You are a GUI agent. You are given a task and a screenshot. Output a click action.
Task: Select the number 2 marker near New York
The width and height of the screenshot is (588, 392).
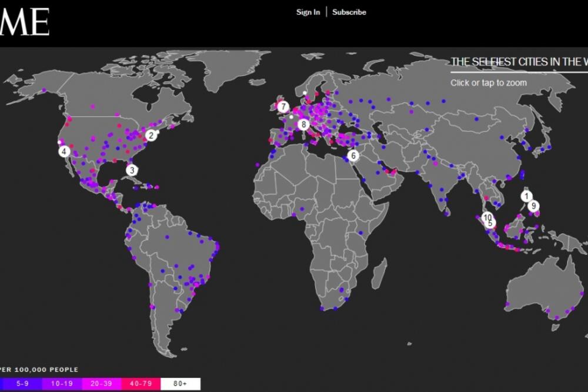[x=151, y=135]
